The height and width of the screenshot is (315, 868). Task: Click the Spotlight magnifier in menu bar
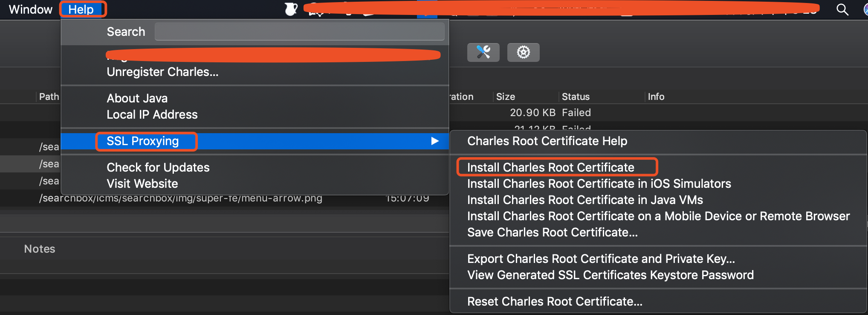pyautogui.click(x=842, y=9)
